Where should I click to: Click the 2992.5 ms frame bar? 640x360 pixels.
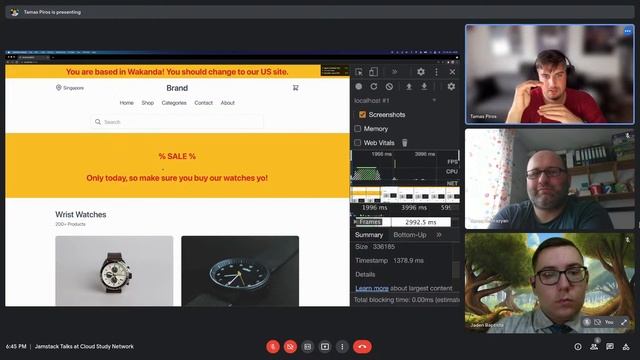point(420,222)
